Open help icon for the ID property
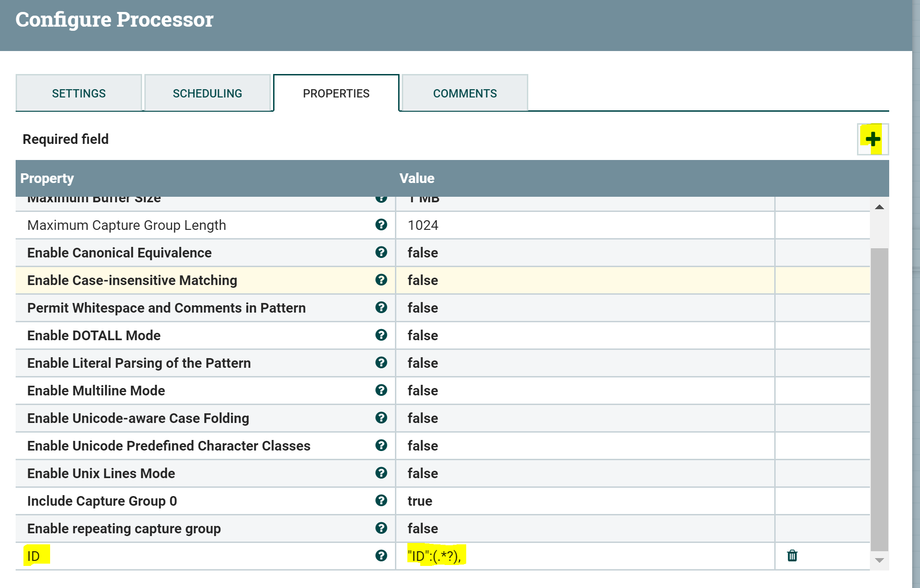Viewport: 920px width, 588px height. point(381,556)
